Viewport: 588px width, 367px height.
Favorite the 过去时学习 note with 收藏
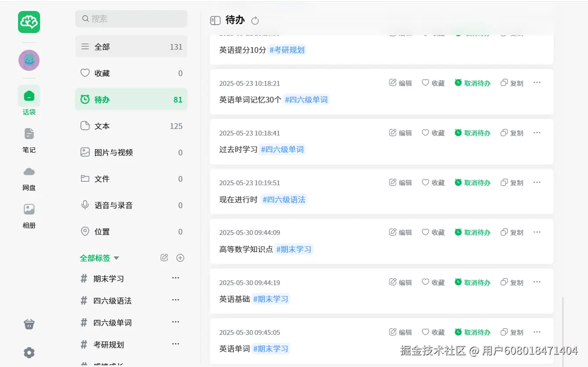tap(433, 133)
